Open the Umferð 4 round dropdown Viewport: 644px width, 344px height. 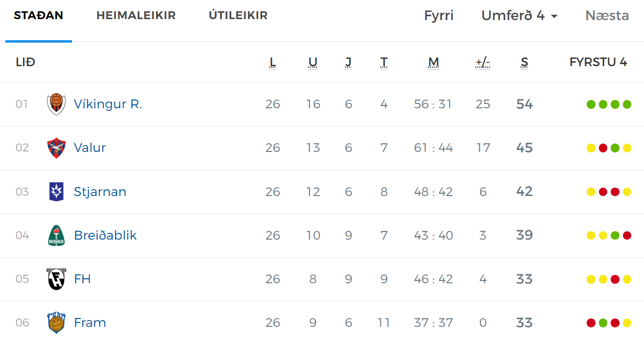coord(520,16)
